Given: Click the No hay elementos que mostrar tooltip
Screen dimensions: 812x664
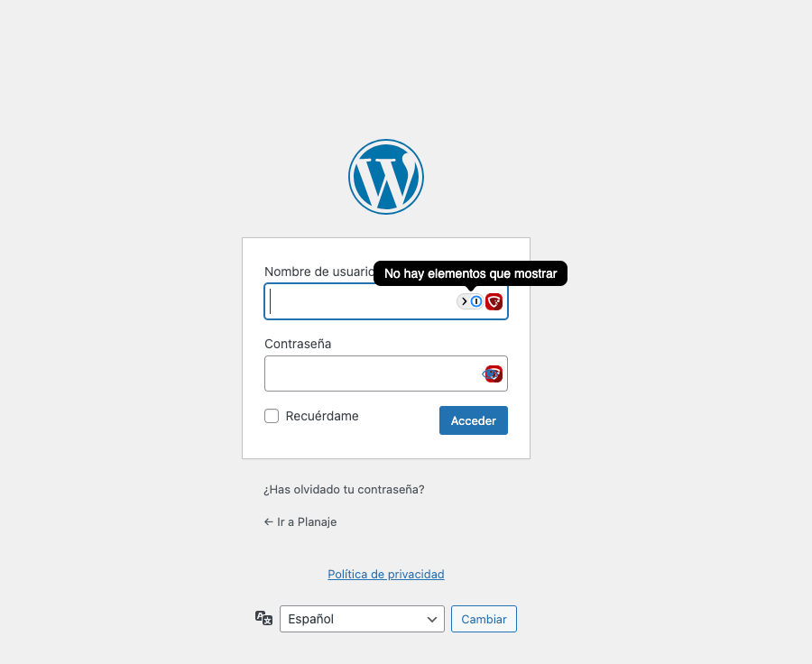Looking at the screenshot, I should pos(470,273).
